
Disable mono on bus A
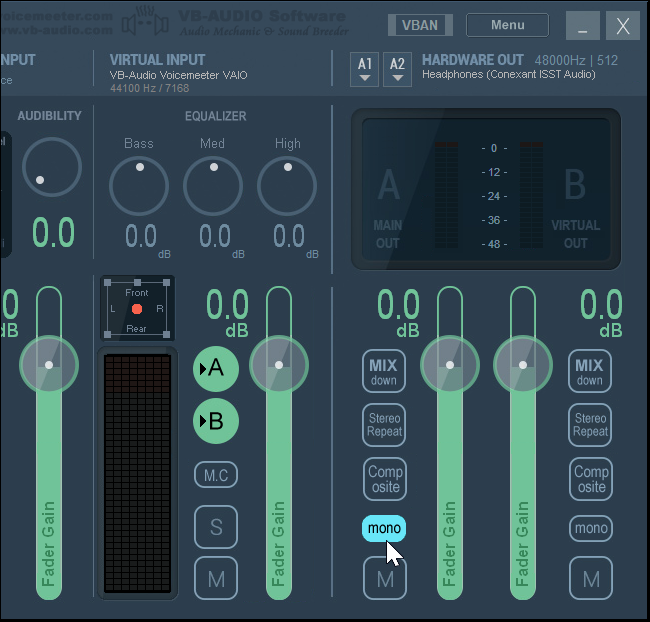tap(384, 528)
